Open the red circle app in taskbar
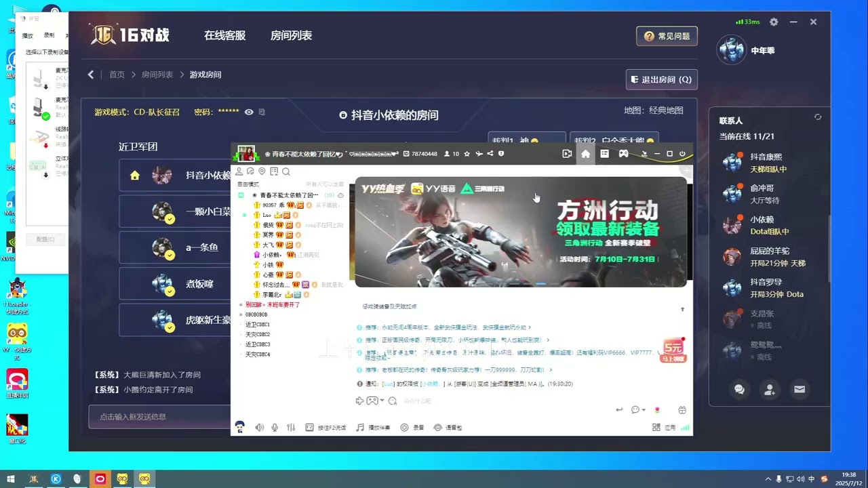This screenshot has height=488, width=868. coord(100,479)
